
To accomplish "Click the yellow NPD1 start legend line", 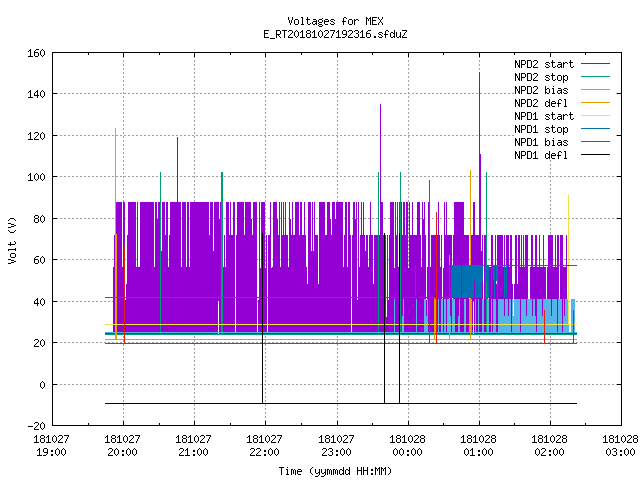I will pyautogui.click(x=595, y=116).
